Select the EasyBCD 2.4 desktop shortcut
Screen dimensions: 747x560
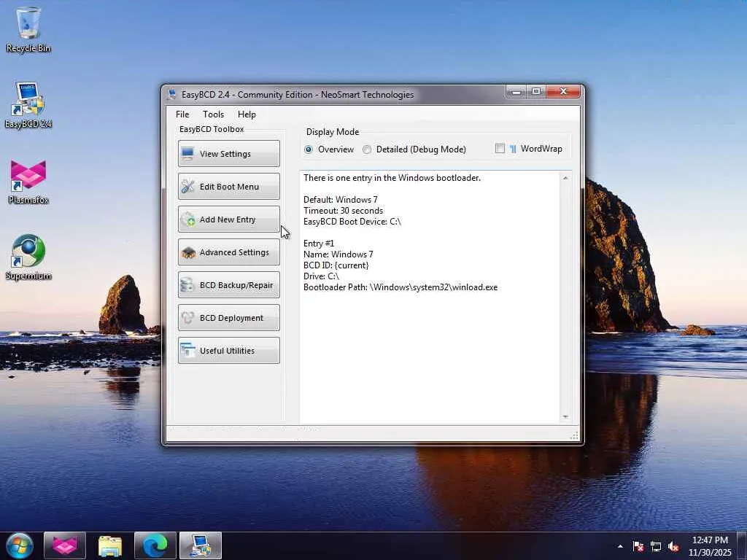tap(28, 106)
